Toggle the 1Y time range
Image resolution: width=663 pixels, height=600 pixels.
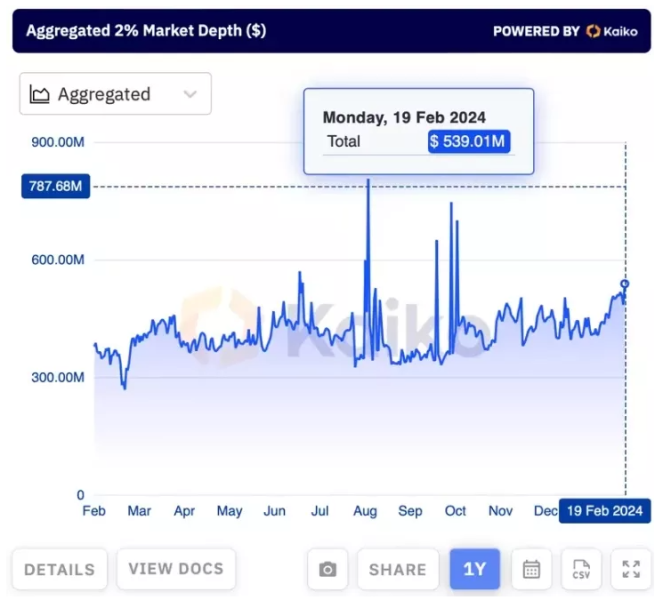(475, 569)
